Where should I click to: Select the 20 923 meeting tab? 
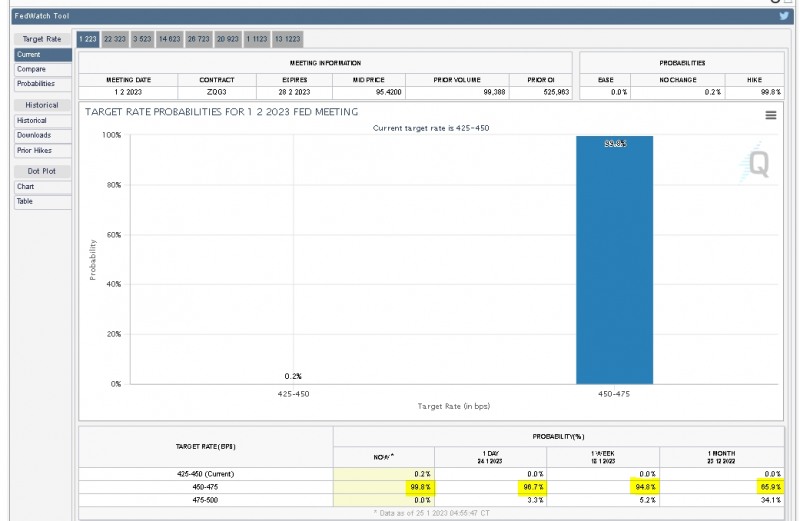[228, 39]
